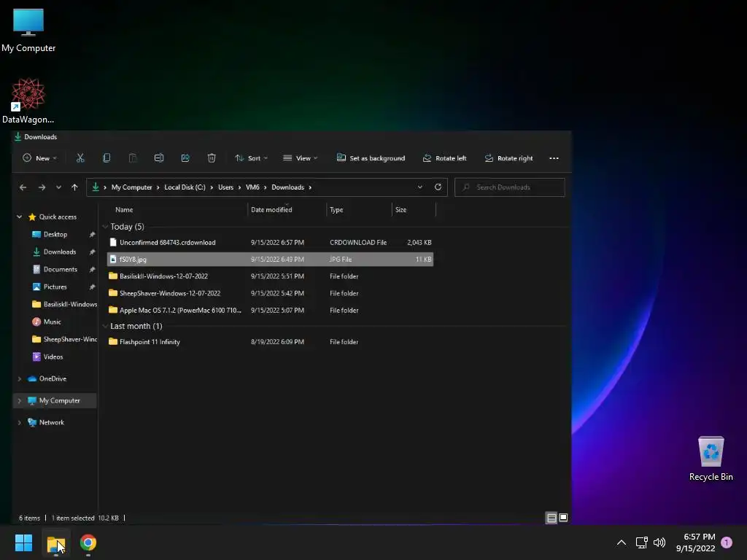This screenshot has width=747, height=560.
Task: Expand My Computer node in sidebar
Action: [x=20, y=400]
